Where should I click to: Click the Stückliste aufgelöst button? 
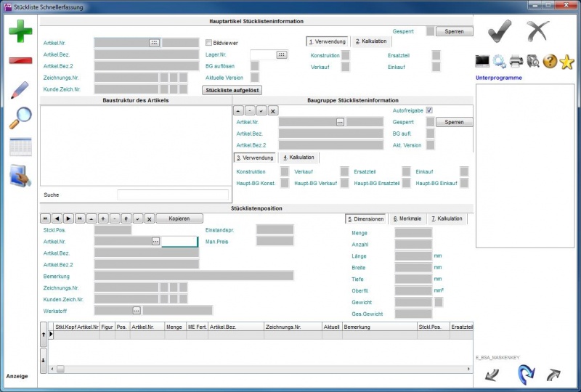(232, 90)
